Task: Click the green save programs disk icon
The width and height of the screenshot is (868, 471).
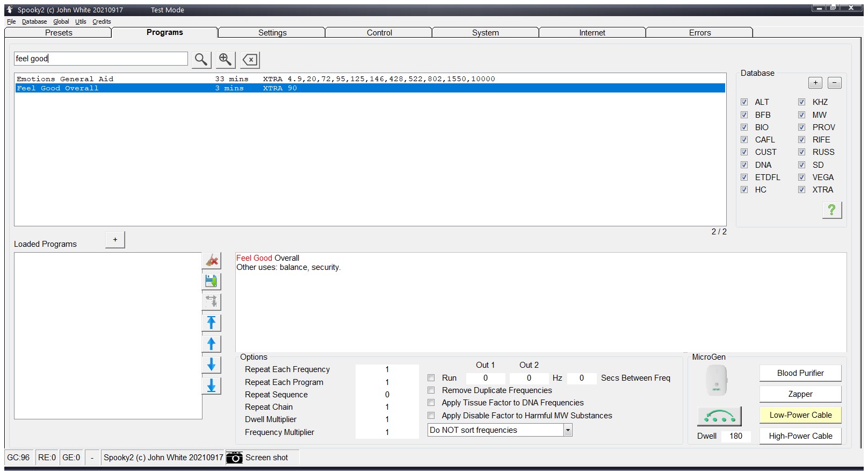Action: (x=212, y=281)
